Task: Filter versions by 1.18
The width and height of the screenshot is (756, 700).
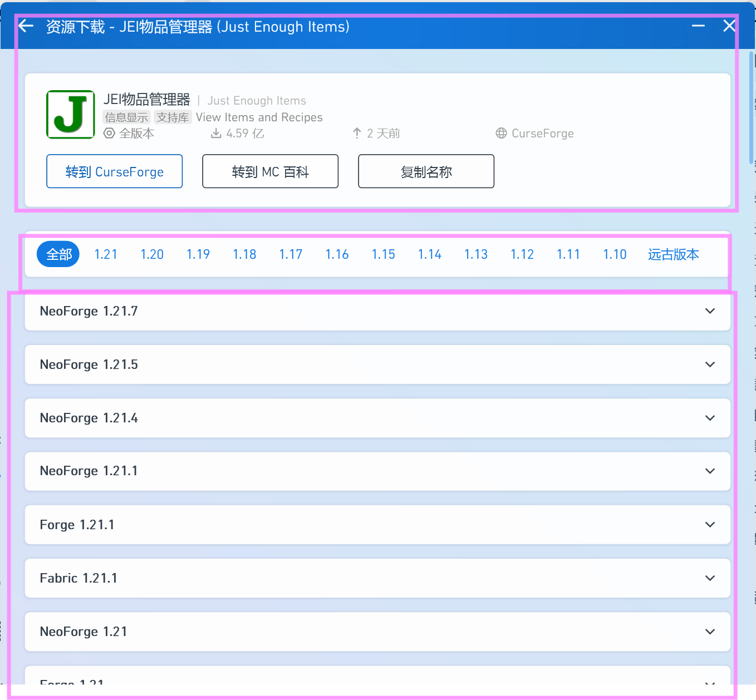Action: click(x=244, y=254)
